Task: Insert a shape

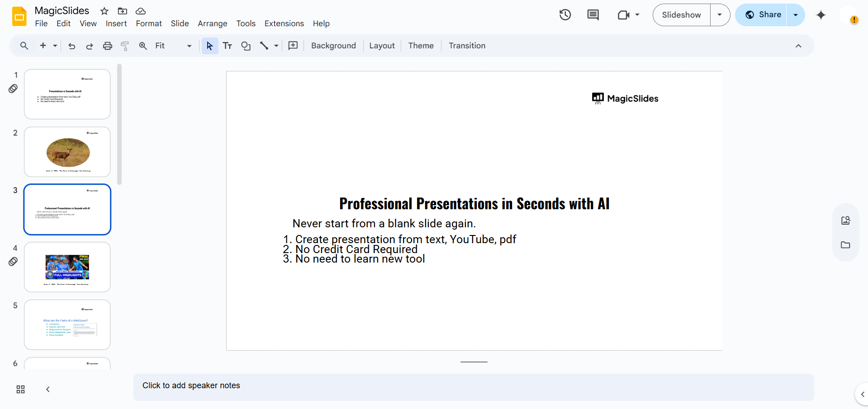Action: (246, 46)
